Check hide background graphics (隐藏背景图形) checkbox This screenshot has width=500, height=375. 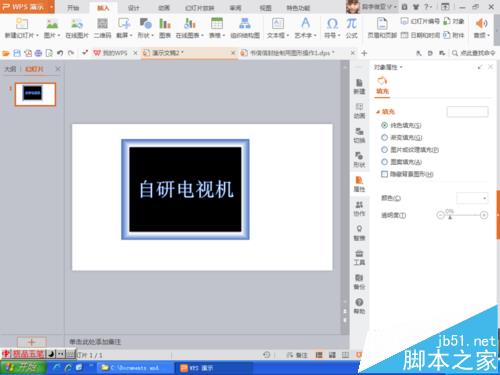click(x=384, y=174)
